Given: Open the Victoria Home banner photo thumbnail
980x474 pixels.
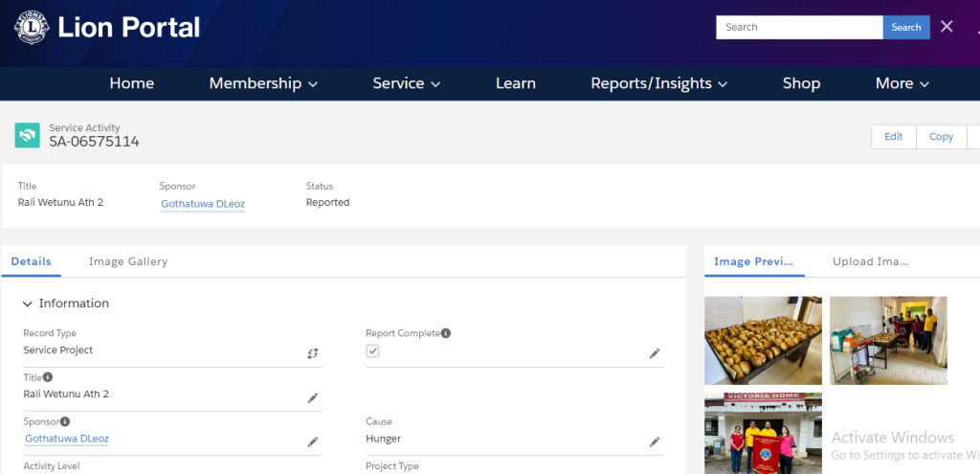Looking at the screenshot, I should point(763,434).
